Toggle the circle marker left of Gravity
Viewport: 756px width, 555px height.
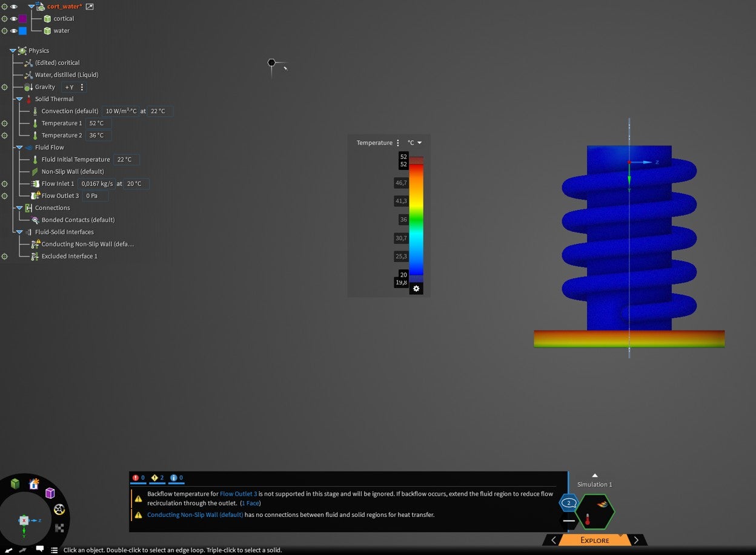tap(5, 87)
